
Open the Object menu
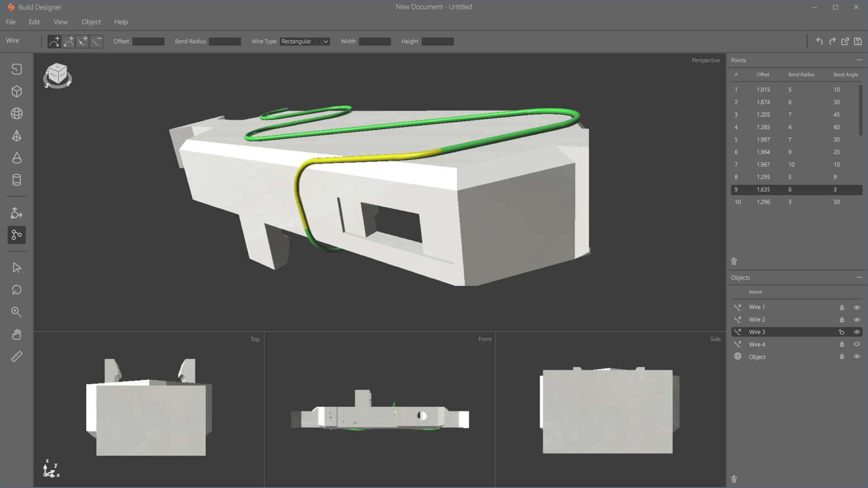[x=91, y=22]
